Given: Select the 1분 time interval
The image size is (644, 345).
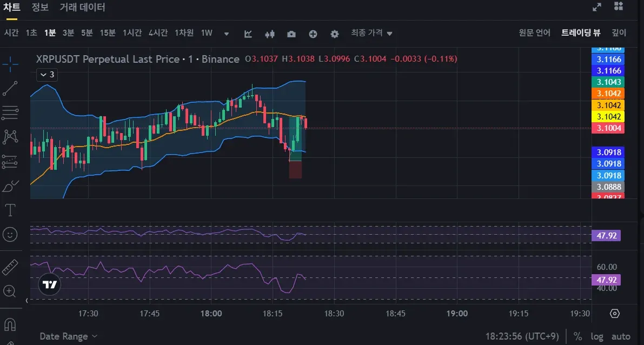Looking at the screenshot, I should click(x=50, y=33).
